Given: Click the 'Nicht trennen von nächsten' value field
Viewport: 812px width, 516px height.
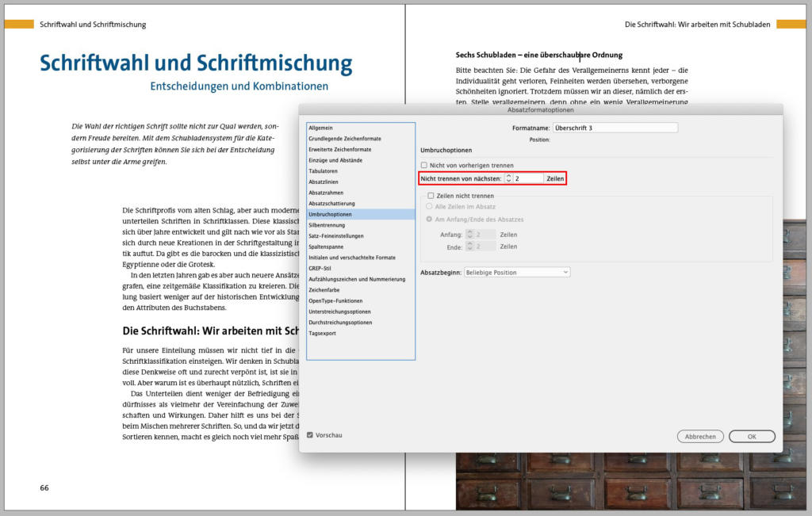Looking at the screenshot, I should point(527,179).
